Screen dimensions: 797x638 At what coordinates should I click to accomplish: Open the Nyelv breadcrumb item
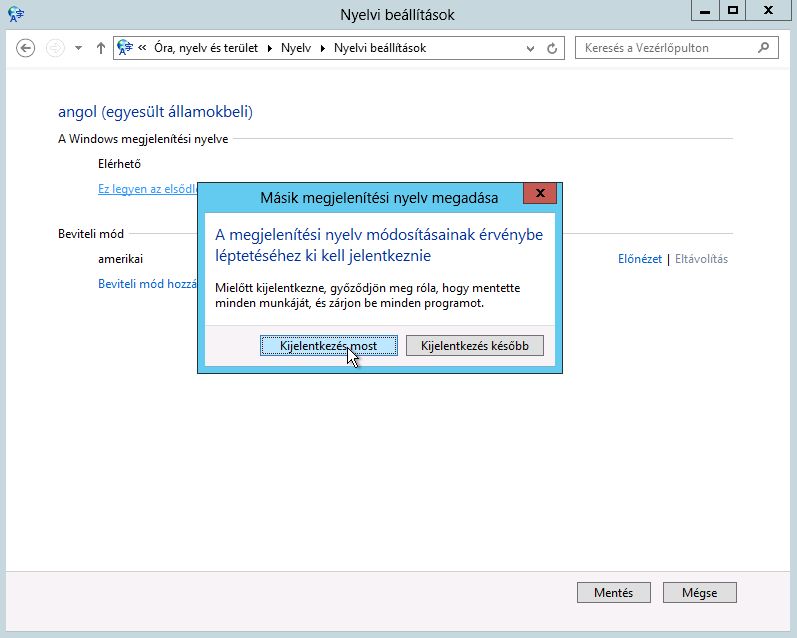(x=296, y=48)
